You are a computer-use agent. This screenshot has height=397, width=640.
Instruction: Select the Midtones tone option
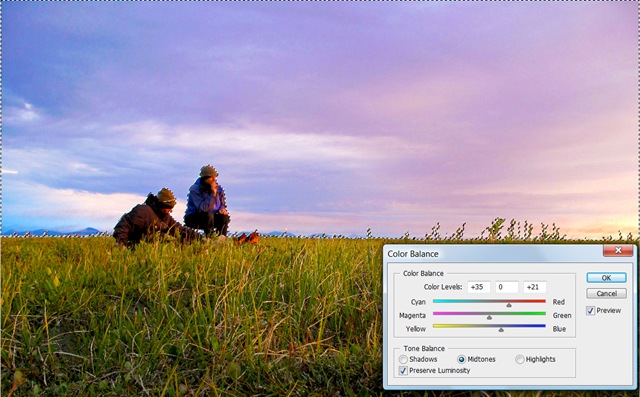point(461,359)
